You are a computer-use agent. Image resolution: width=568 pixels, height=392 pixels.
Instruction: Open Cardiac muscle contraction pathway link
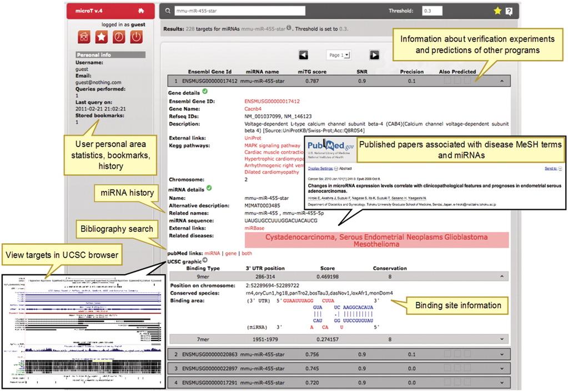click(274, 152)
